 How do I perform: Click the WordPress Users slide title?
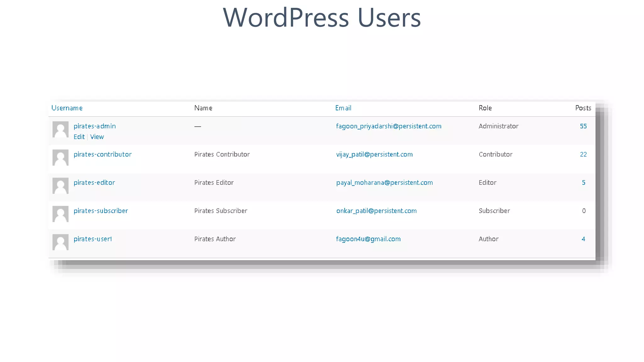coord(322,17)
